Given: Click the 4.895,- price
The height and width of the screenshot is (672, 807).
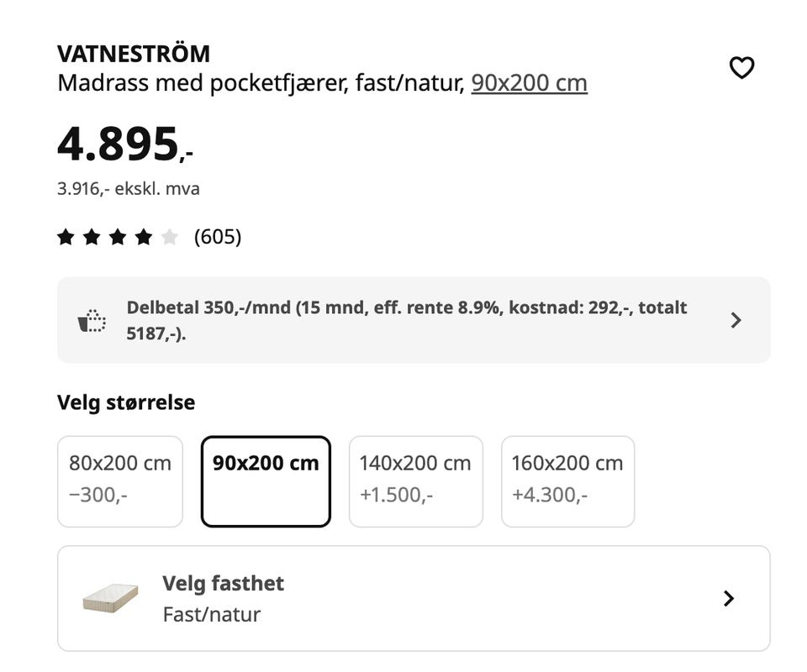Looking at the screenshot, I should coord(125,144).
